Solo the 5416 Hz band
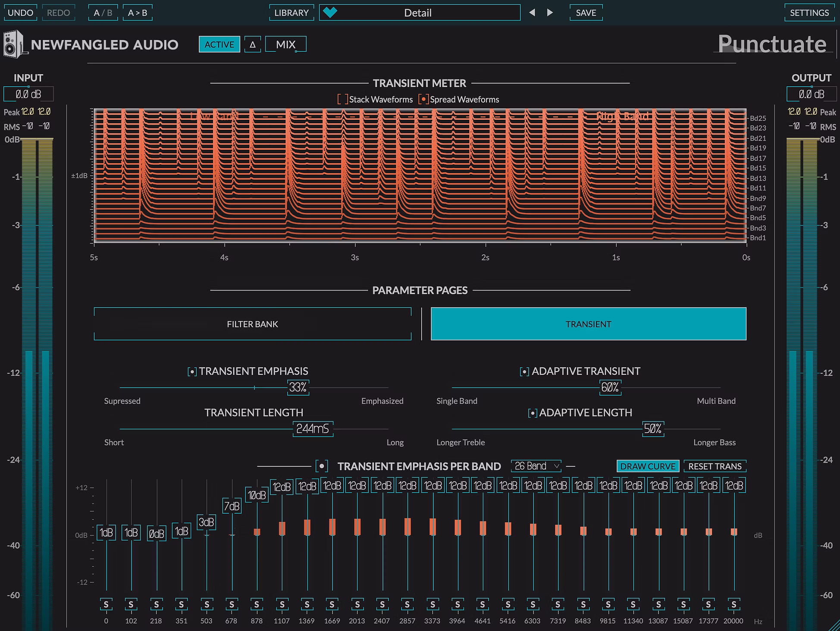 [x=508, y=604]
